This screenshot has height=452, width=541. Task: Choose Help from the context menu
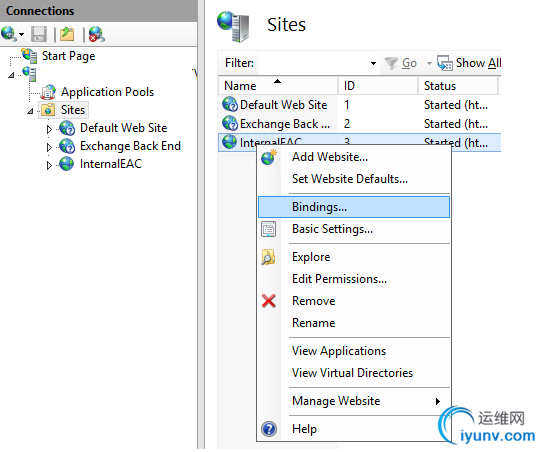tap(354, 429)
